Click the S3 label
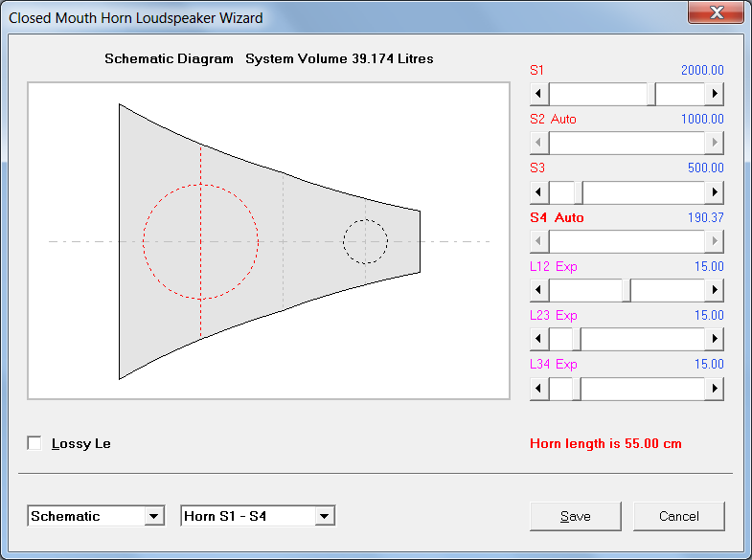752x560 pixels. click(537, 168)
